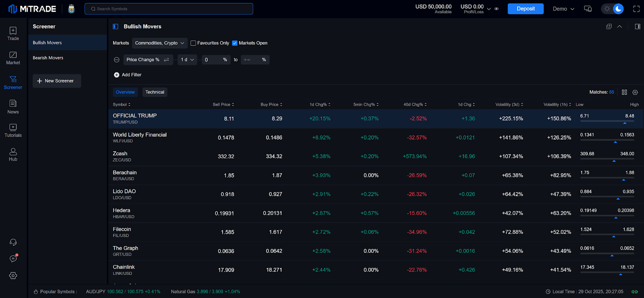Image resolution: width=644 pixels, height=298 pixels.
Task: Go to the News sidebar icon
Action: pyautogui.click(x=13, y=107)
